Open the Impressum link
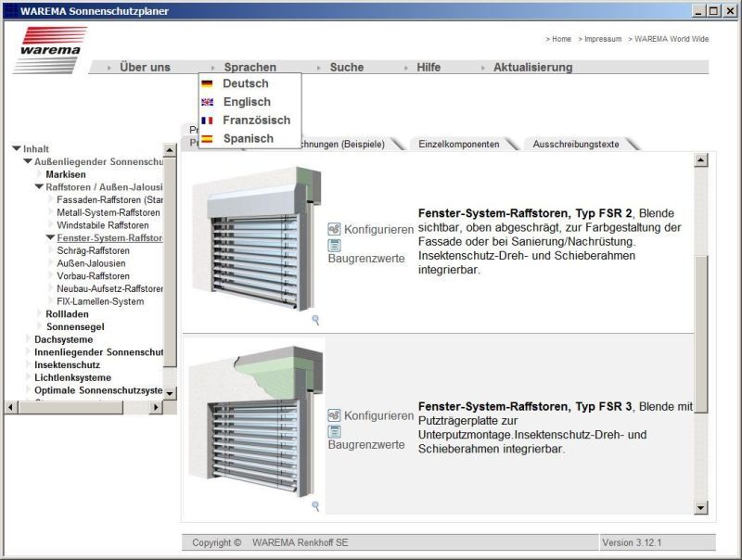Screen dimensions: 742x560 603,39
